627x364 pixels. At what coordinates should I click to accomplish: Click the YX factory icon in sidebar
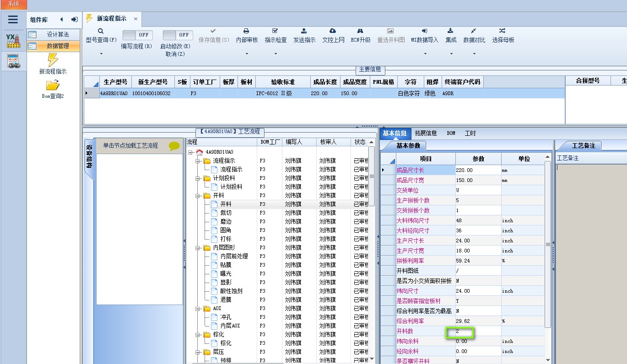point(13,41)
